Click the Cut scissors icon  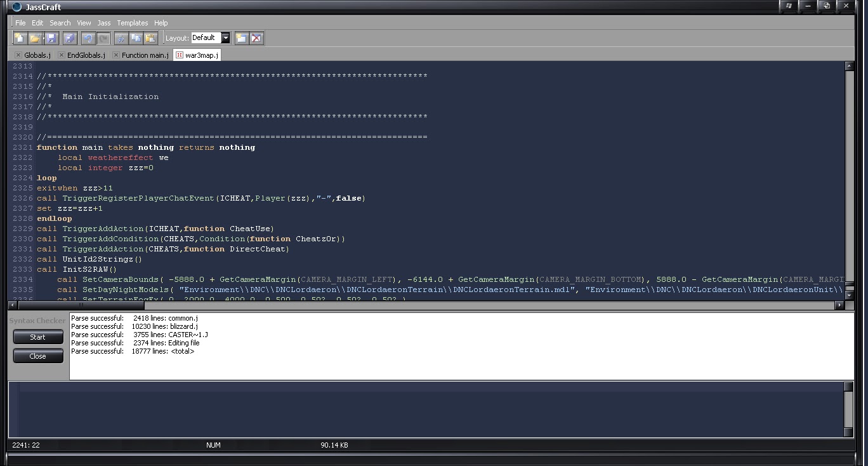click(121, 38)
